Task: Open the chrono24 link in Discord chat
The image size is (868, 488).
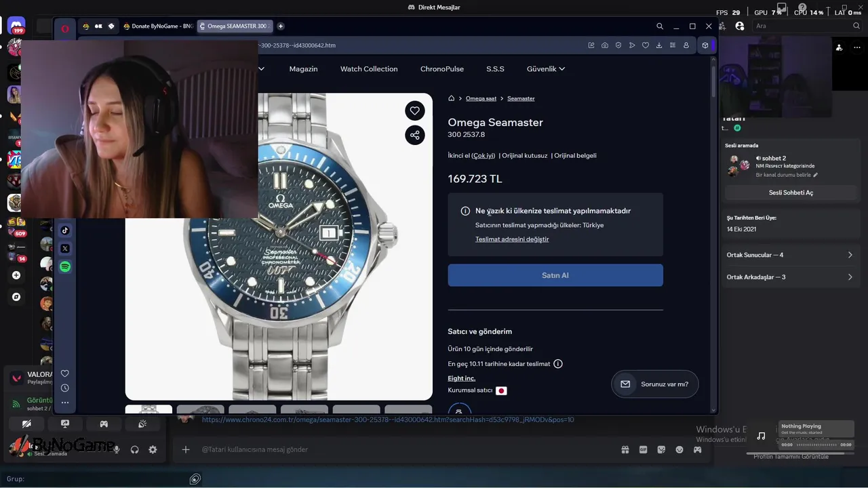Action: pyautogui.click(x=388, y=420)
